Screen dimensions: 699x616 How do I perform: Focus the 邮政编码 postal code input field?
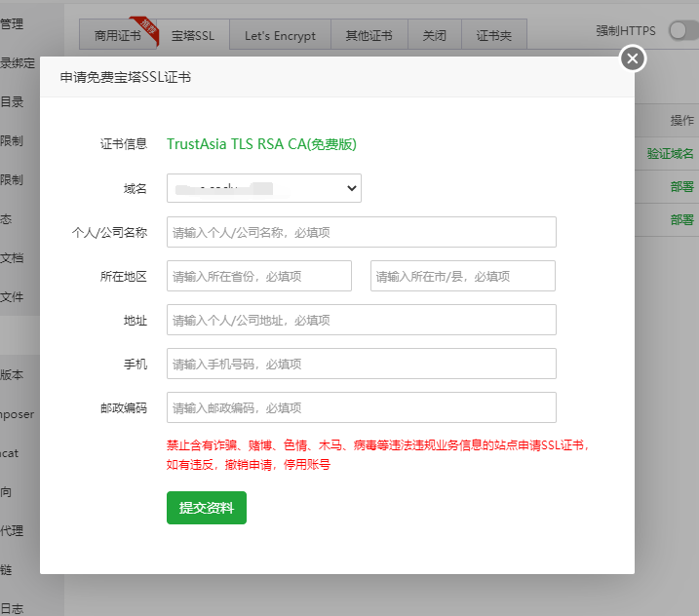[362, 407]
